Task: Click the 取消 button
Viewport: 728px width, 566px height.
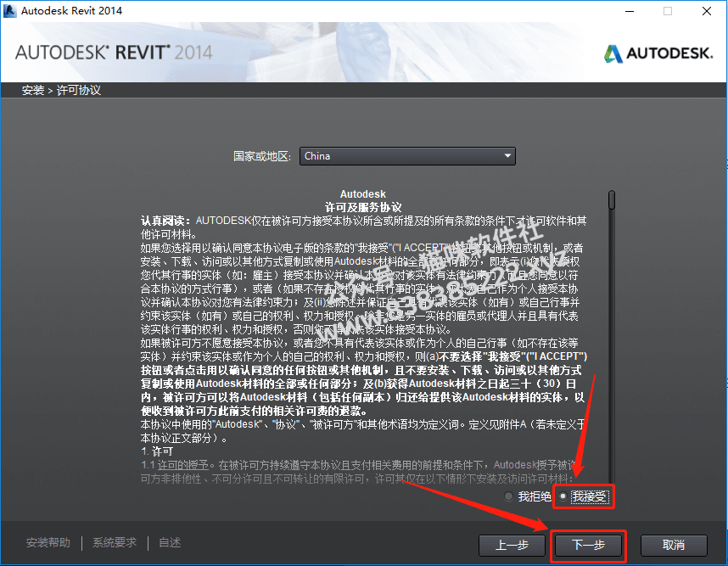Action: point(673,545)
